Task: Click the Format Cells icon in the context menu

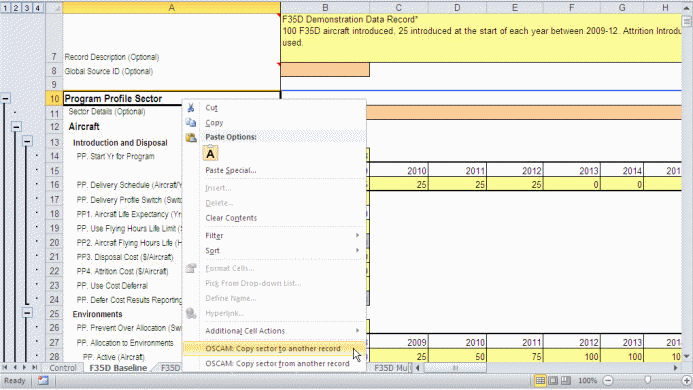Action: coord(191,268)
